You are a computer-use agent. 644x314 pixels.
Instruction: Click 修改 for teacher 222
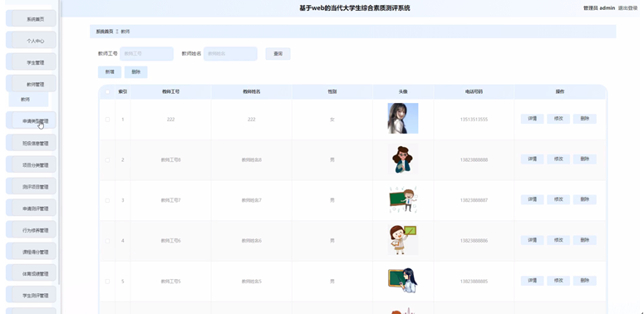[x=558, y=119]
